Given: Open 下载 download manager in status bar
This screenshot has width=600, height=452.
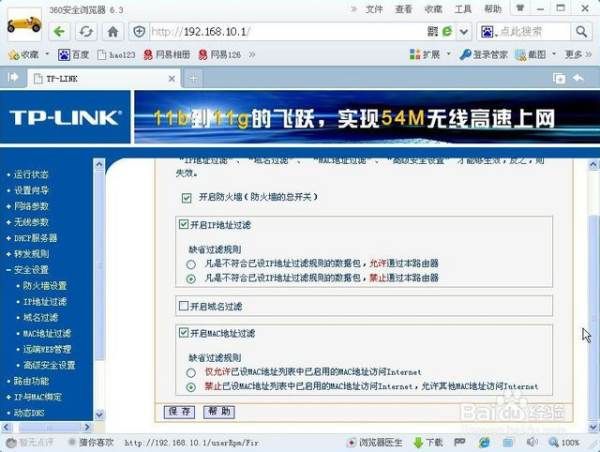Looking at the screenshot, I should coord(428,443).
